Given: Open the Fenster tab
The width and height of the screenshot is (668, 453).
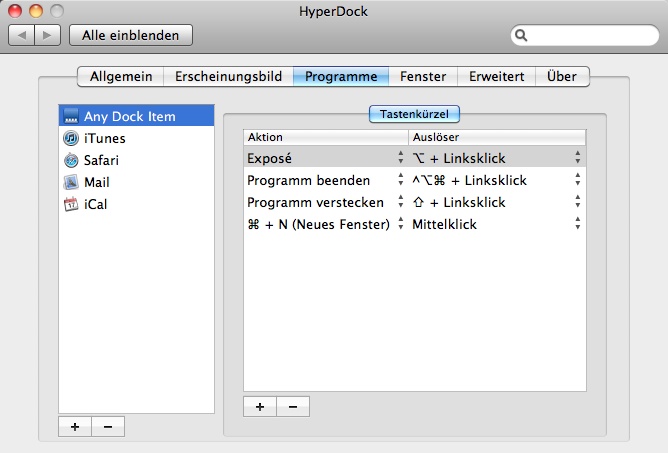Looking at the screenshot, I should point(423,76).
